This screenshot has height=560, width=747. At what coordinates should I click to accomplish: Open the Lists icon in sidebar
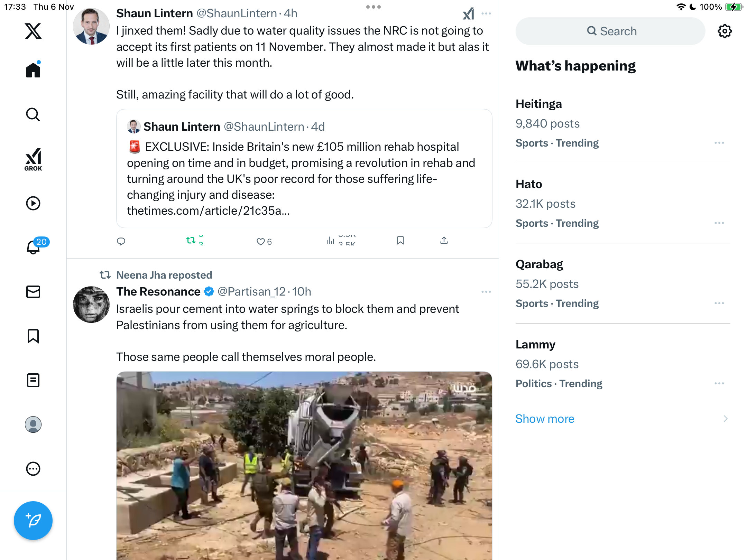point(33,380)
